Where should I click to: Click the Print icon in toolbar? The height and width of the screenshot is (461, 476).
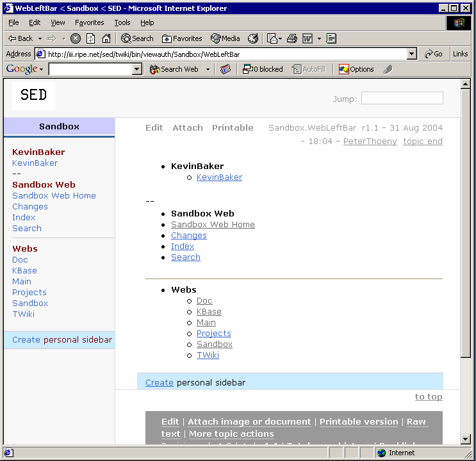click(x=292, y=38)
